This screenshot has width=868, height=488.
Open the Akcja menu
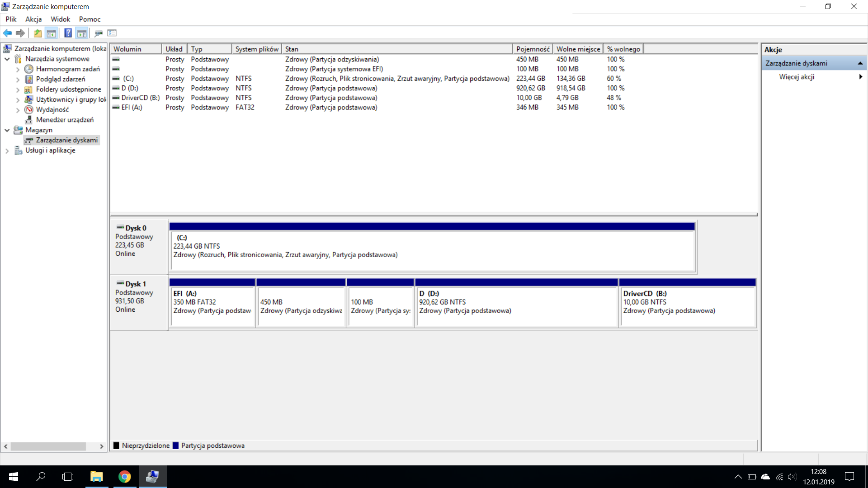point(33,19)
